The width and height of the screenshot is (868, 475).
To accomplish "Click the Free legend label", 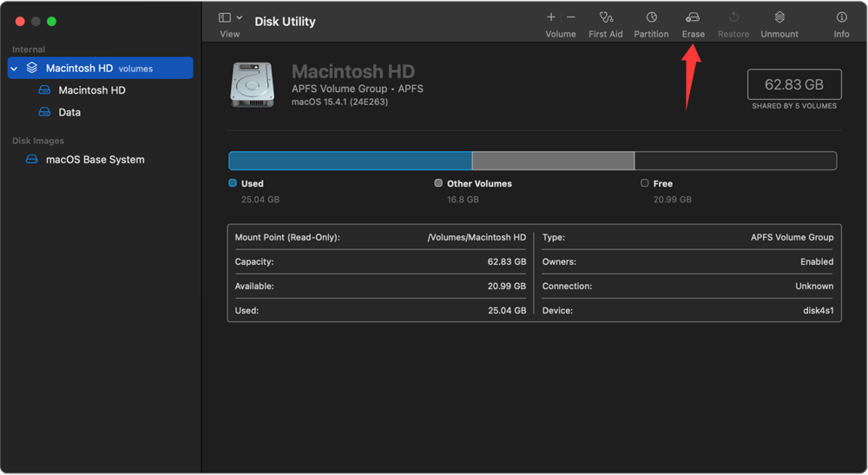I will (x=662, y=184).
